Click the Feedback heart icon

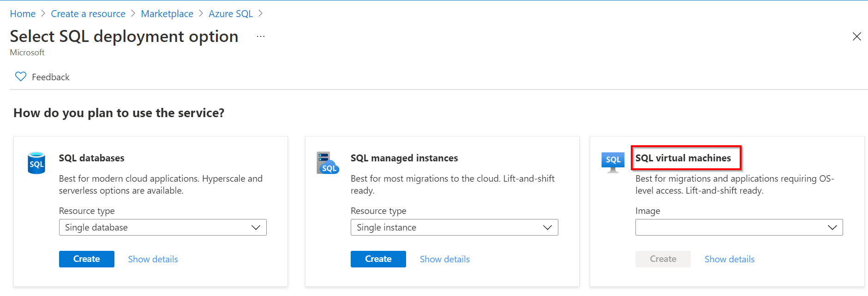(x=21, y=77)
